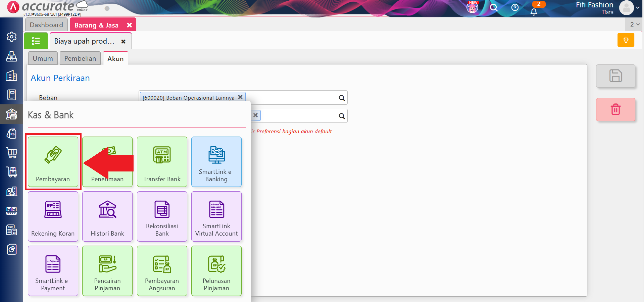Open Pencairan Pinjaman tile
The image size is (644, 302).
coord(107,271)
